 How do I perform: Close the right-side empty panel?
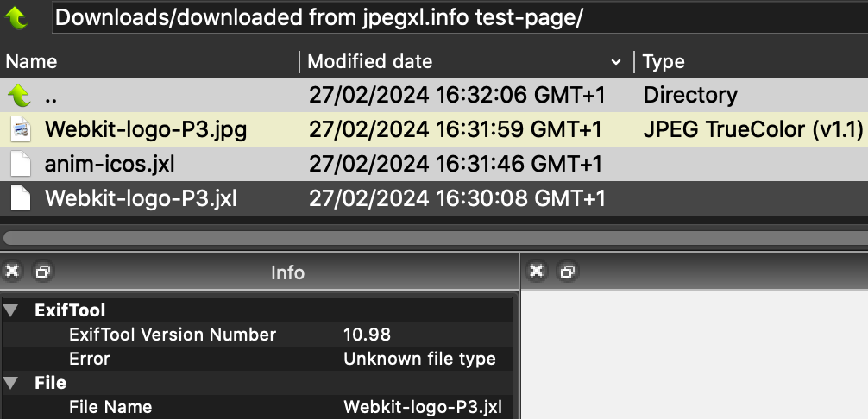point(537,272)
